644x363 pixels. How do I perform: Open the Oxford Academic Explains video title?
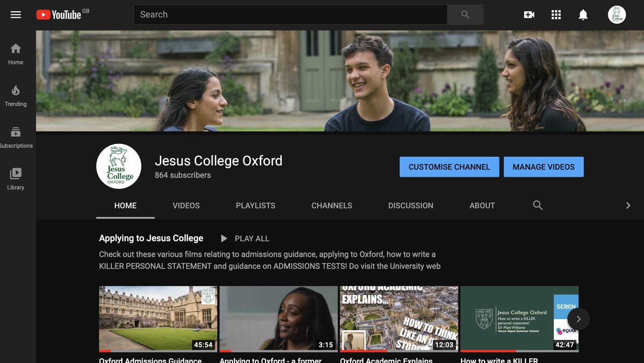click(x=386, y=360)
